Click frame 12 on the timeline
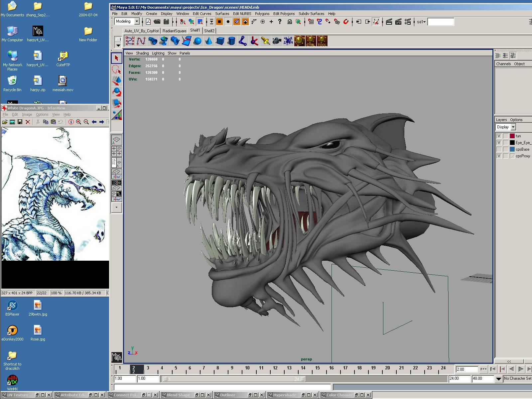532x399 pixels. click(x=275, y=368)
